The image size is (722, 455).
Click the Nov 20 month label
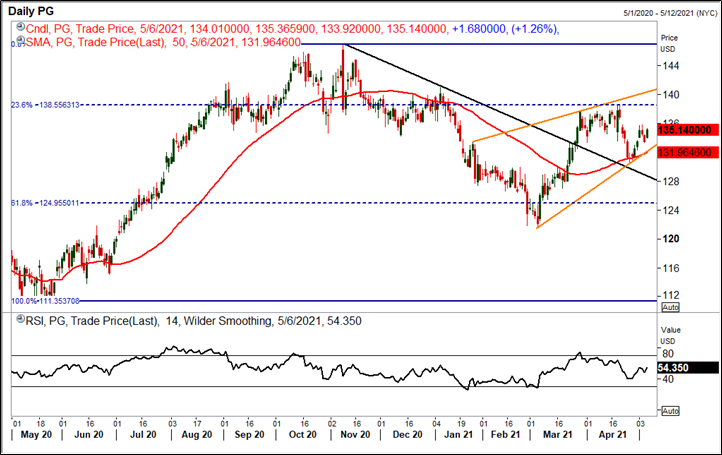[355, 434]
